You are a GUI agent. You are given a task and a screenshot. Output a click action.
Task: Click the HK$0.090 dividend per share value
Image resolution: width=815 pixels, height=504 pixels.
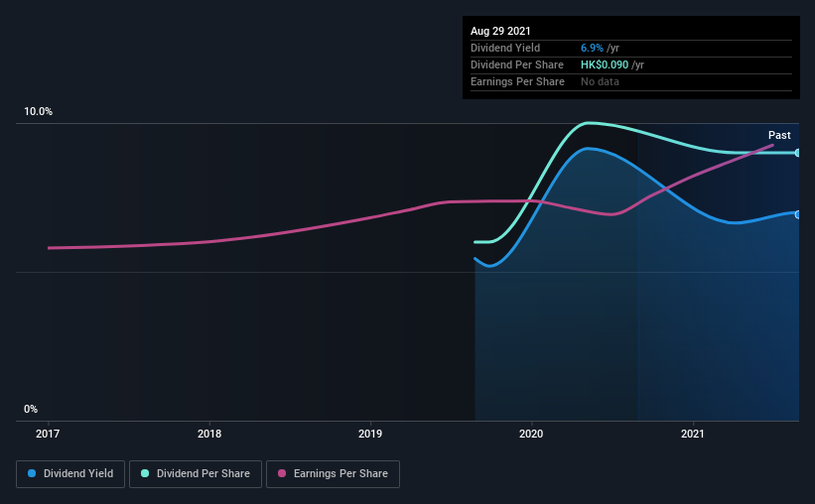point(605,64)
